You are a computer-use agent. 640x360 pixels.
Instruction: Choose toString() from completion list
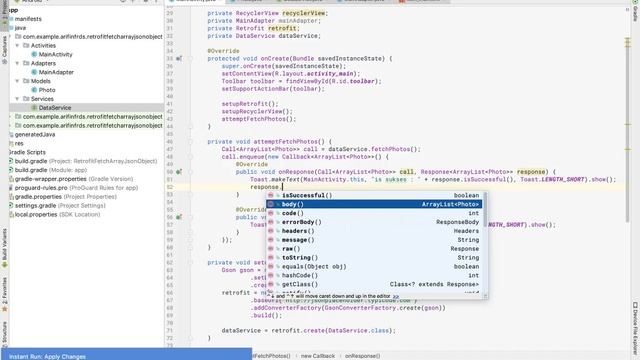click(374, 258)
